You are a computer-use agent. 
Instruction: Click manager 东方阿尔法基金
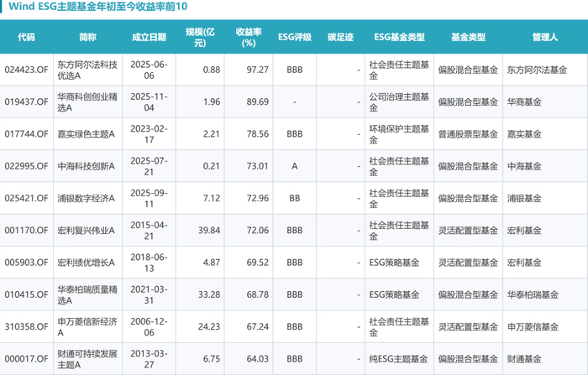(x=537, y=70)
